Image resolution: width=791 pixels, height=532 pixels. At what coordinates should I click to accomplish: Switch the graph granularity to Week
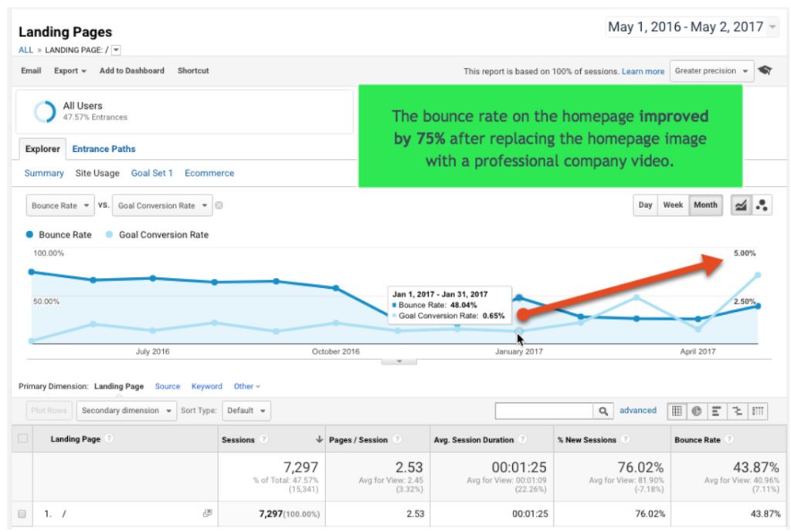[x=672, y=205]
